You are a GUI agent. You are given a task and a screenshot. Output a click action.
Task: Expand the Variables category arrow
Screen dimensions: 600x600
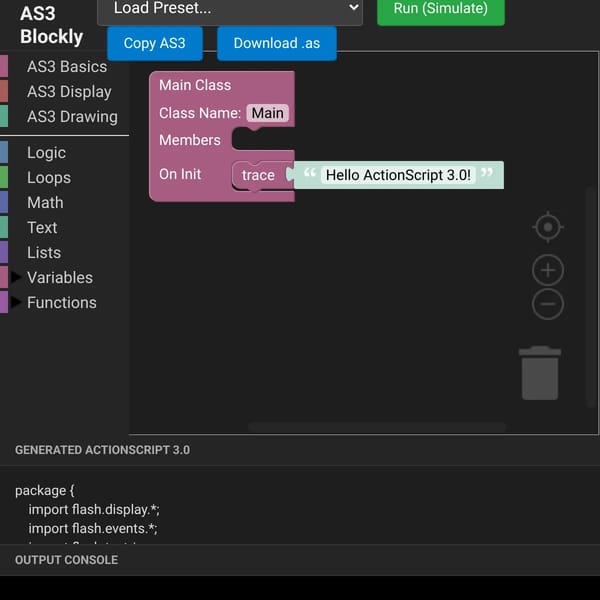[x=16, y=277]
